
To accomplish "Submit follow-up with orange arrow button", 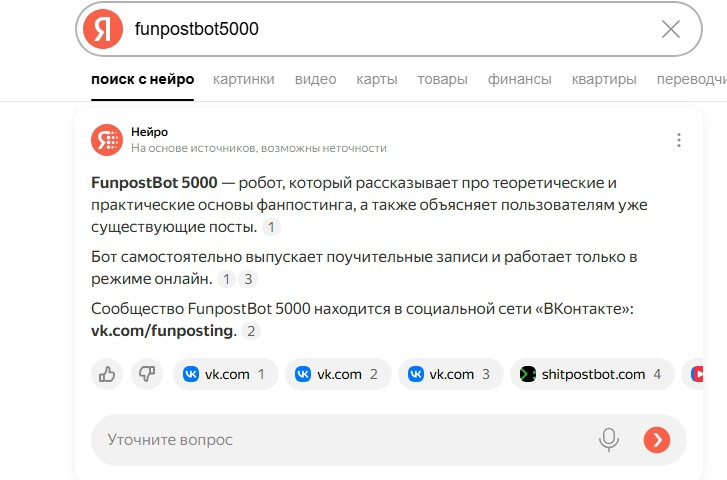I will (656, 439).
